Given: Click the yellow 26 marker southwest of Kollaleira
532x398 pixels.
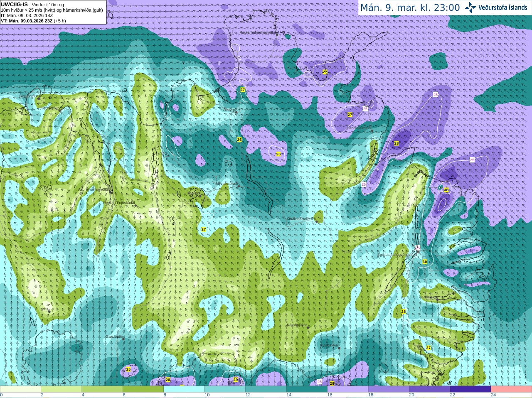Looking at the screenshot, I should (403, 312).
